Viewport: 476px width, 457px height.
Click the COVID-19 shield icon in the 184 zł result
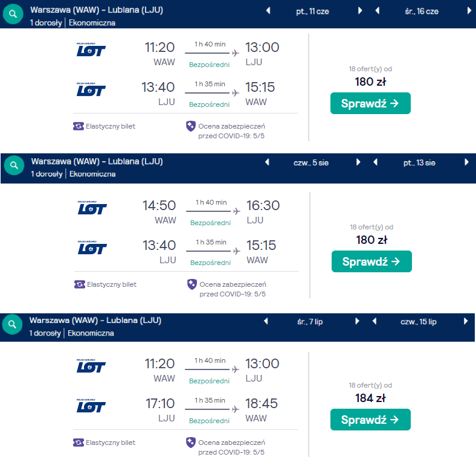[x=191, y=443]
